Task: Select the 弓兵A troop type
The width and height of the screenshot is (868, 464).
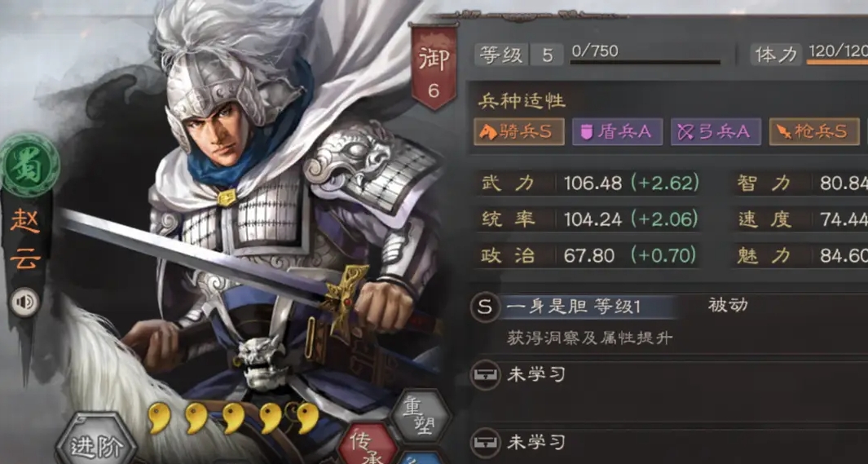Action: tap(716, 132)
